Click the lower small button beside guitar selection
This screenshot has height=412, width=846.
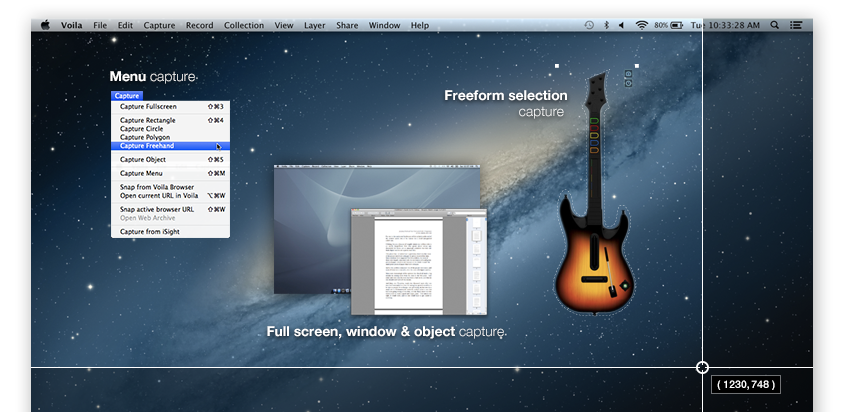point(628,83)
